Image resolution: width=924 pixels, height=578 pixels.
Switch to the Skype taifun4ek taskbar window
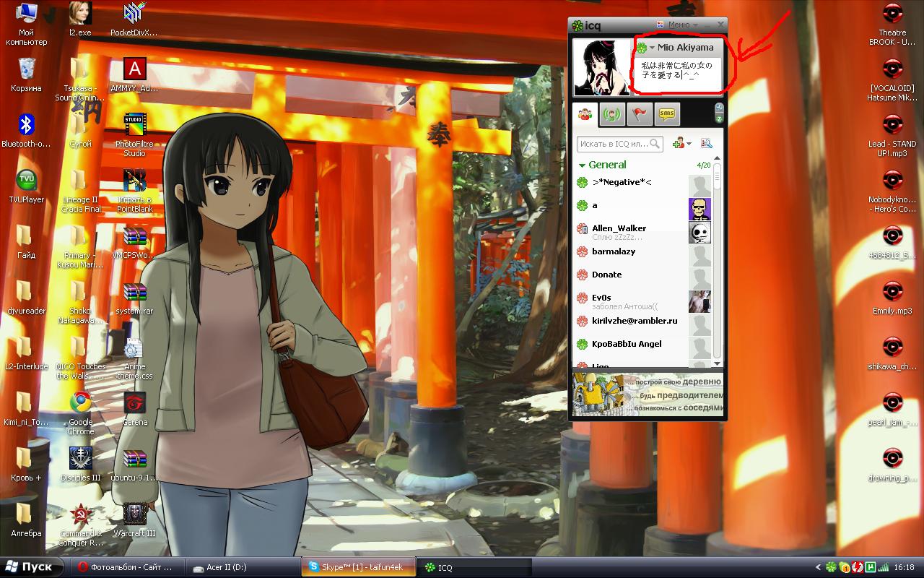359,567
